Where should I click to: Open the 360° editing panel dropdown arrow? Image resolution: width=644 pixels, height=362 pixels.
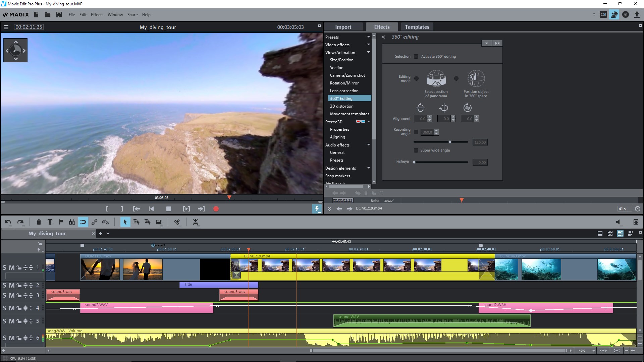point(486,43)
